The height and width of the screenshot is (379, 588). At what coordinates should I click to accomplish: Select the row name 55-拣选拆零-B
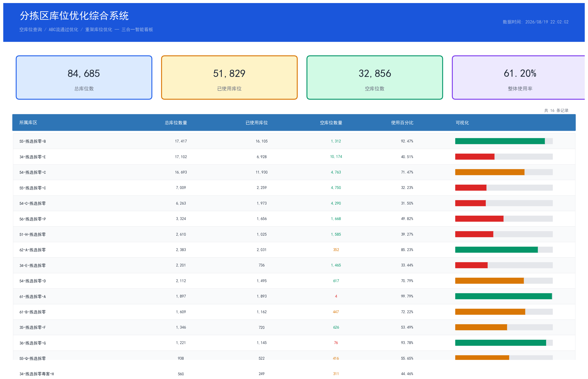point(33,141)
